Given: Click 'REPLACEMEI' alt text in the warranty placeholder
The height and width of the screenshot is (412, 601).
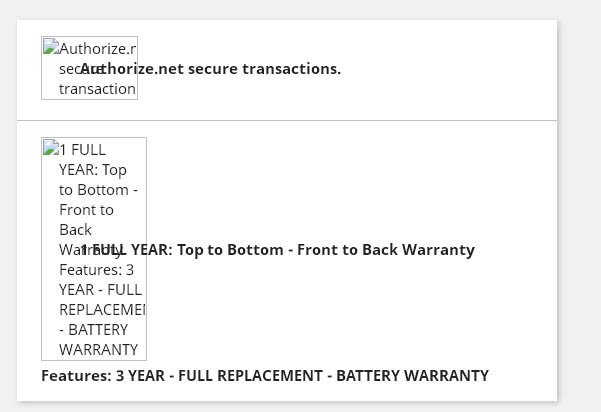Looking at the screenshot, I should click(x=102, y=310).
